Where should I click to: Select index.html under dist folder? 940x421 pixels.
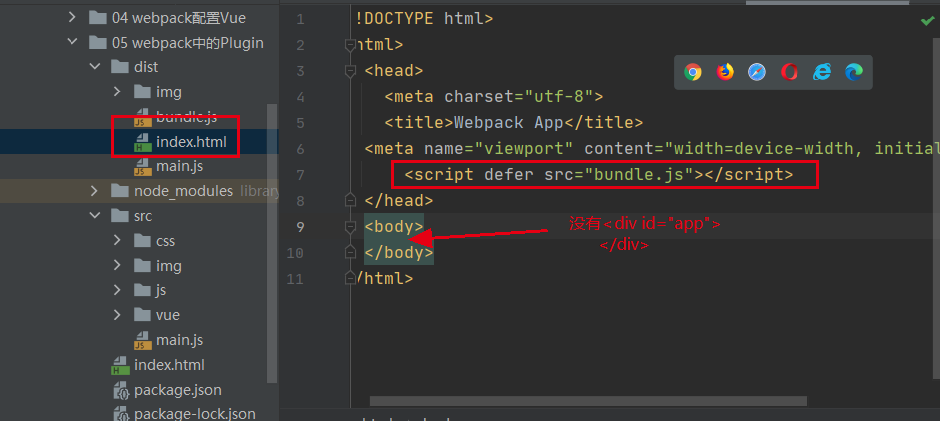[191, 142]
